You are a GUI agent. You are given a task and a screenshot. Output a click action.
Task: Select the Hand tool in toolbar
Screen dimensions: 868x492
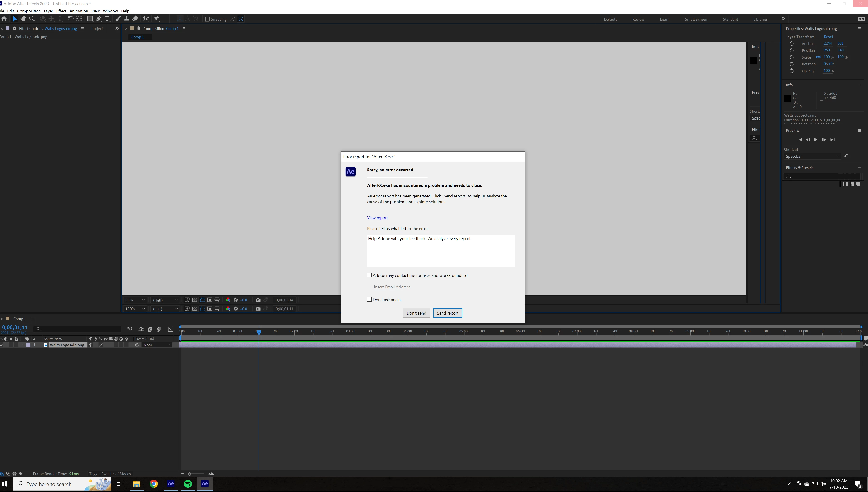pyautogui.click(x=23, y=19)
